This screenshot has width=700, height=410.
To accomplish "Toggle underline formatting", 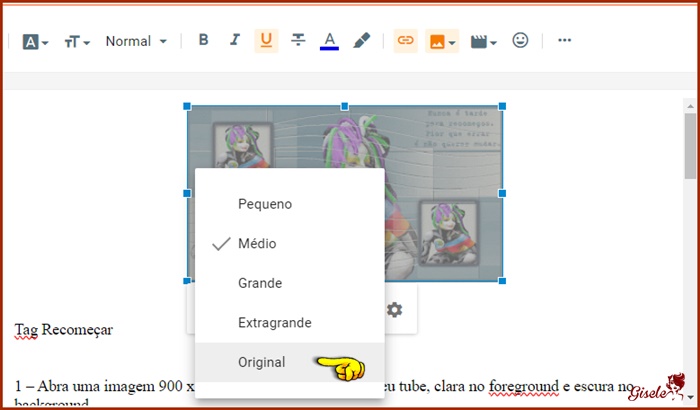I will 267,41.
